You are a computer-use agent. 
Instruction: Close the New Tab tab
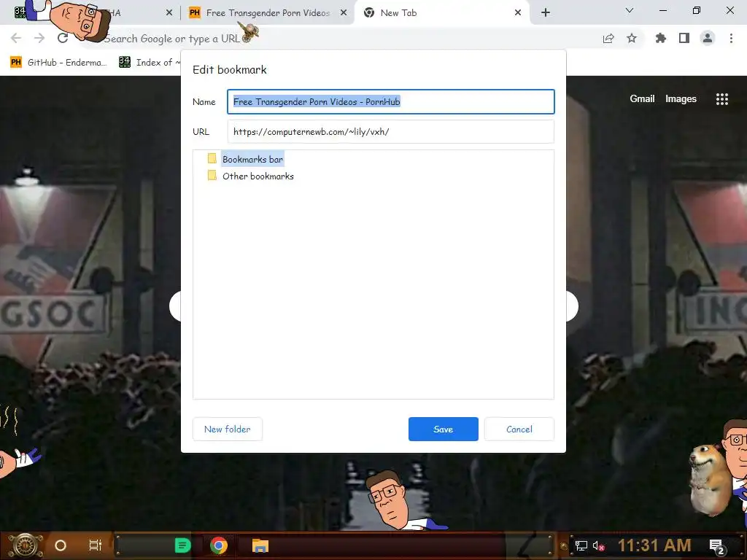[x=518, y=13]
